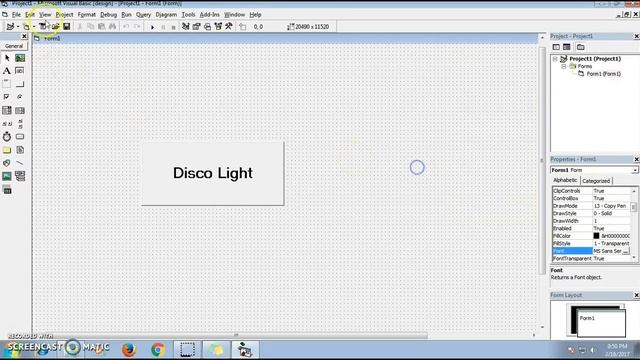The height and width of the screenshot is (360, 640).
Task: Select the vertical scrollbar tool in the toolbox
Action: pyautogui.click(x=20, y=123)
